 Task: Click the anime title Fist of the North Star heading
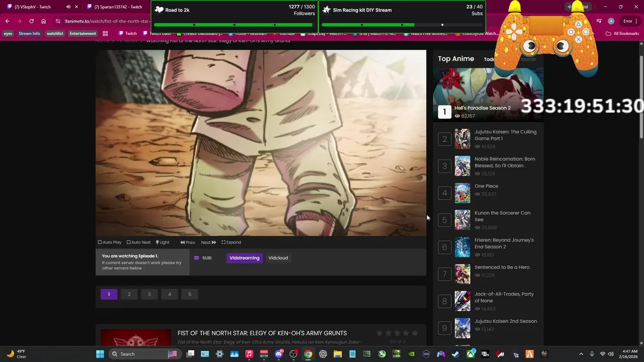click(x=262, y=333)
